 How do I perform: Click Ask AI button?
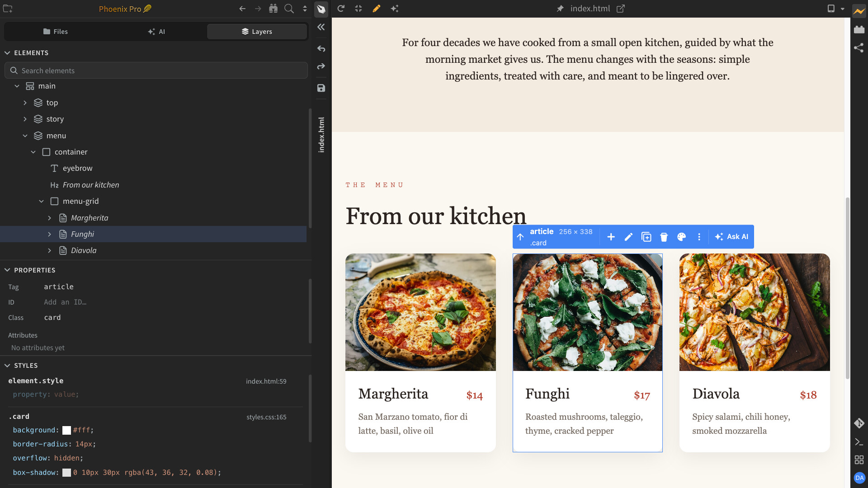[x=731, y=237]
